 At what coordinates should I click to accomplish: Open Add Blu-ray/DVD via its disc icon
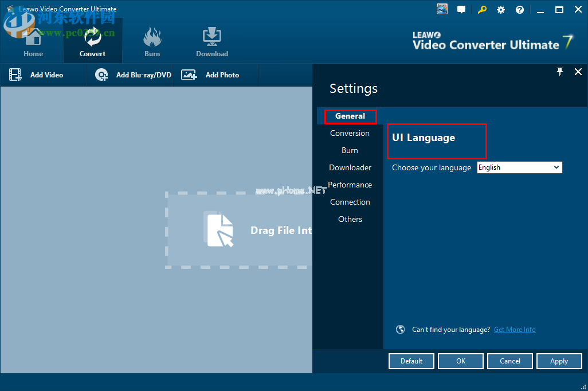pos(101,75)
